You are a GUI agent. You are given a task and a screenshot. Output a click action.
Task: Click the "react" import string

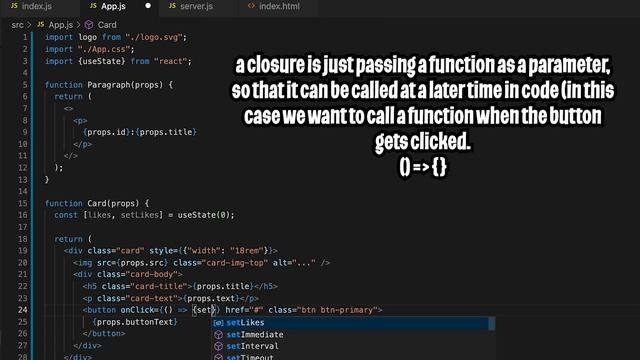[170, 61]
